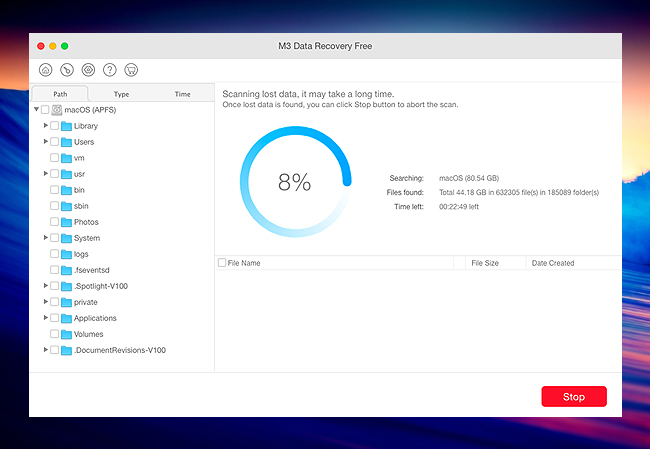This screenshot has height=449, width=650.
Task: Click the Home icon in the toolbar
Action: point(45,70)
